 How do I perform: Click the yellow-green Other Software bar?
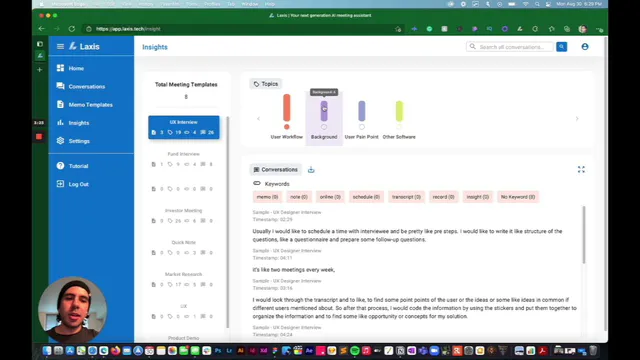coord(399,111)
